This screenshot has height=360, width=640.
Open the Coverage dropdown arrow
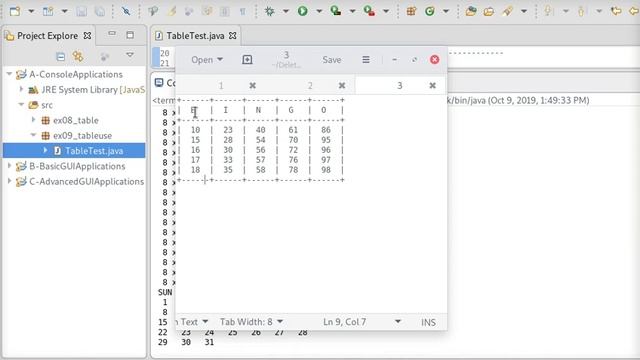click(352, 11)
